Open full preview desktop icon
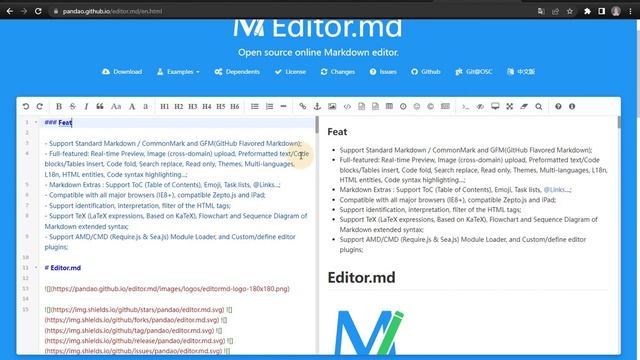Image resolution: width=640 pixels, height=360 pixels. [495, 107]
